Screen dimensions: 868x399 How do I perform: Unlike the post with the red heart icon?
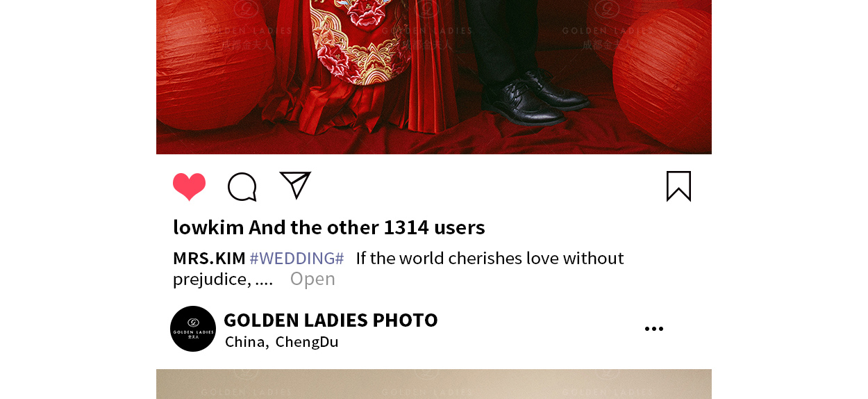tap(189, 187)
